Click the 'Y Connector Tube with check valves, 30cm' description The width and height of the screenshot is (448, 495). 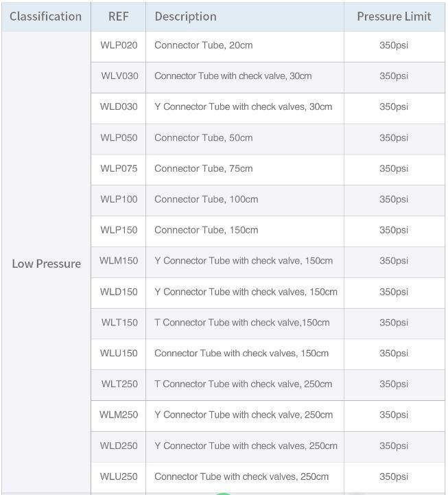(244, 106)
